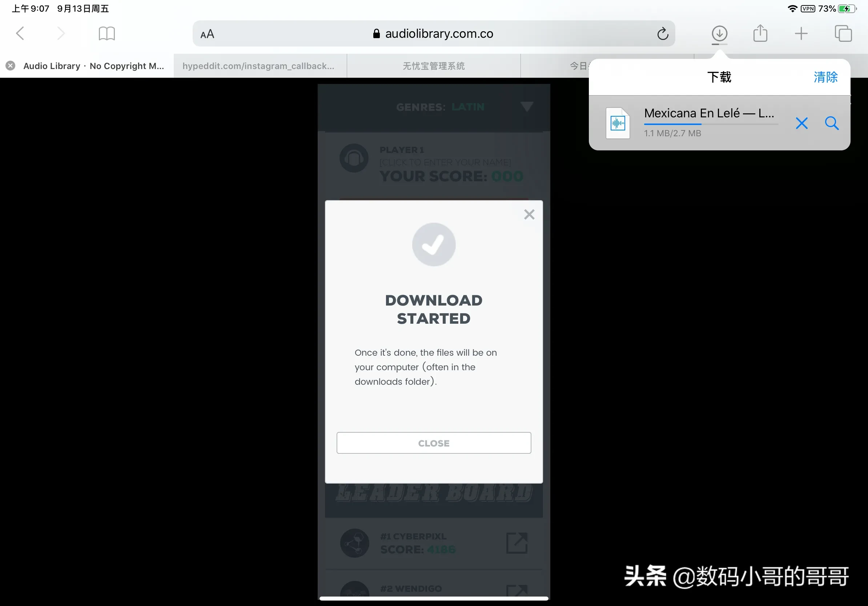Click the share icon in Safari toolbar
The image size is (868, 606).
(x=760, y=34)
